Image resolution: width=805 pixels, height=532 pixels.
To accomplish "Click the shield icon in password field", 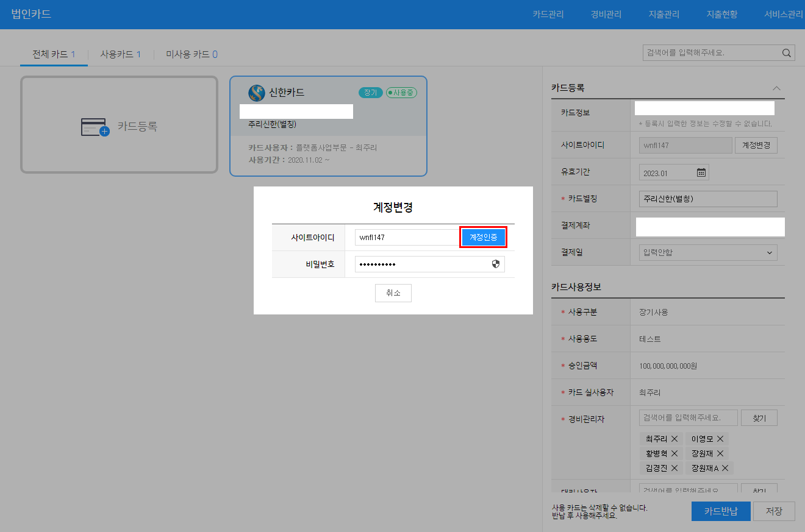I will 496,264.
